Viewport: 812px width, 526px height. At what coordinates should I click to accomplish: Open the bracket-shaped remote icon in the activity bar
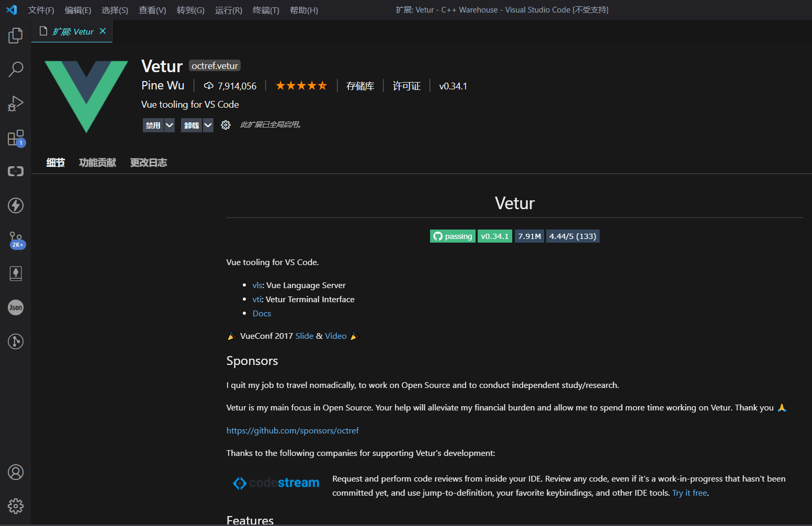(16, 171)
